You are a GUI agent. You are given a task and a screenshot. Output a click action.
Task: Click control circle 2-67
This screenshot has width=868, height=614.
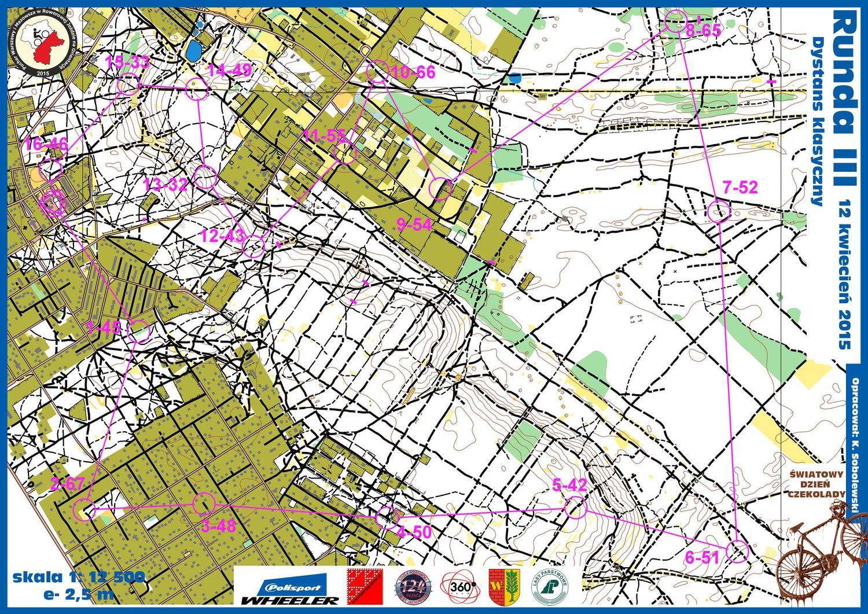84,509
